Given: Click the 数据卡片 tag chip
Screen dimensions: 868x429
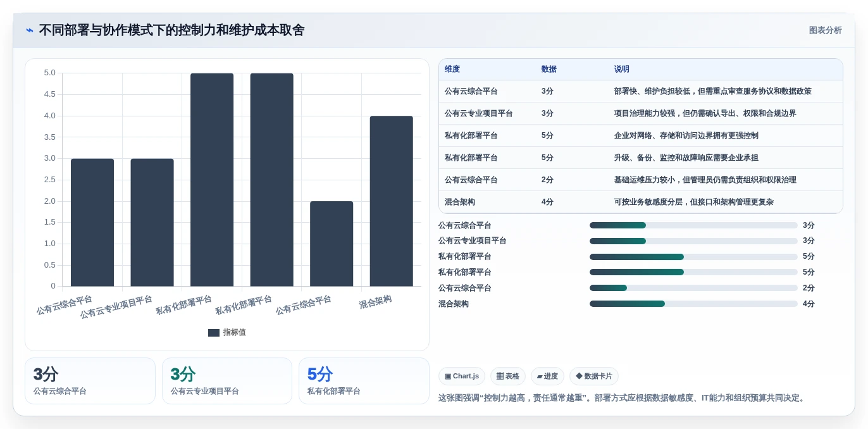Looking at the screenshot, I should tap(594, 376).
